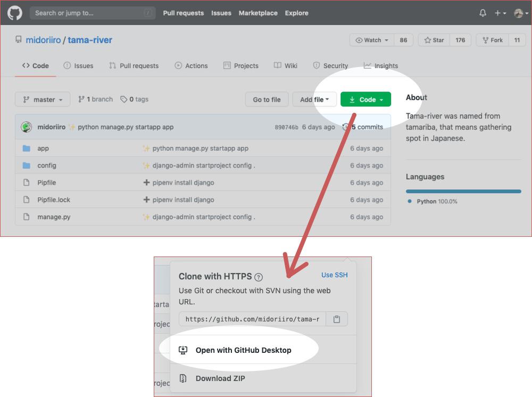
Task: Click the Python language bar
Action: pyautogui.click(x=463, y=192)
